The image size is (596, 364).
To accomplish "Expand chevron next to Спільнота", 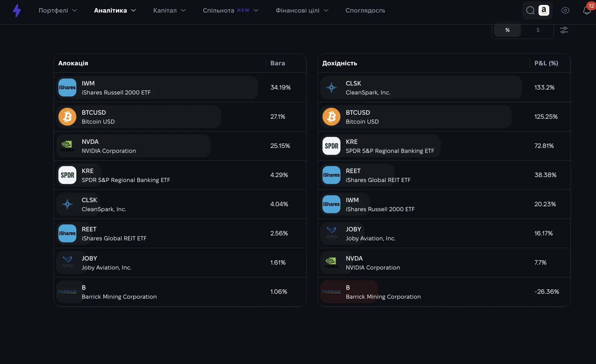I will (256, 10).
